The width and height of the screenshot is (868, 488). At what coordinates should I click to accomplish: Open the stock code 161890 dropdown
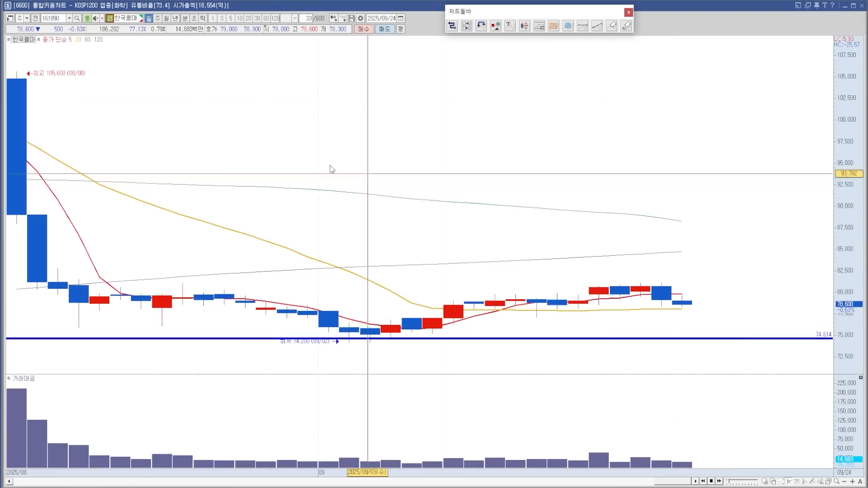coord(69,19)
